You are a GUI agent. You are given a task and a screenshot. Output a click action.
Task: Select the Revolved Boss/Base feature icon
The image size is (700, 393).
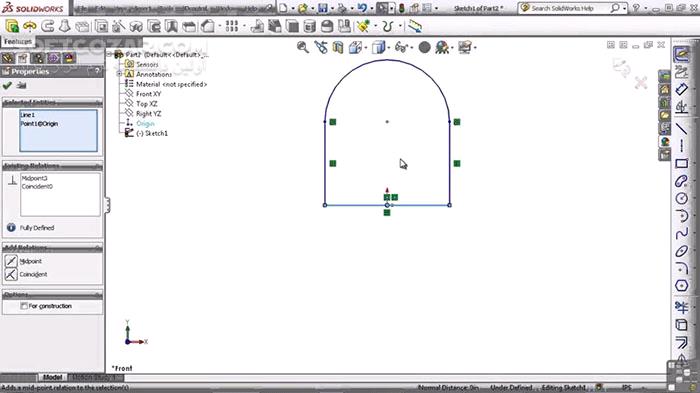coord(30,26)
